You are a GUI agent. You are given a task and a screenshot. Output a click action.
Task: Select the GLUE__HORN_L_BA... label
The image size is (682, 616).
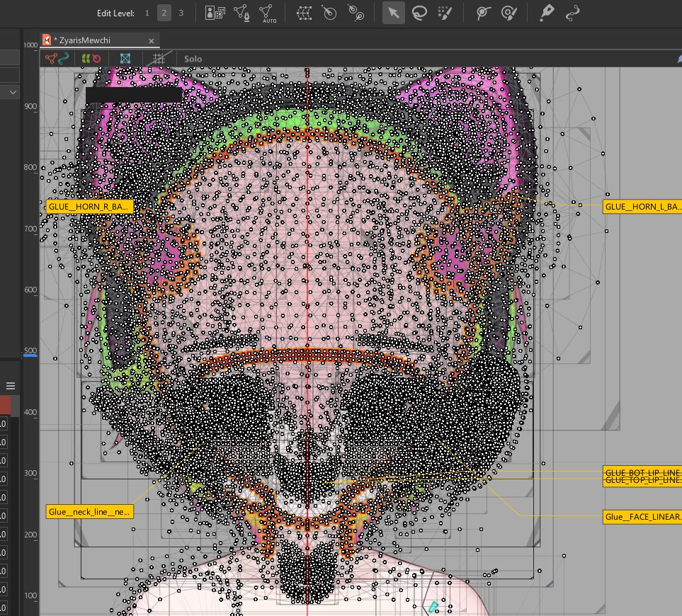[642, 207]
